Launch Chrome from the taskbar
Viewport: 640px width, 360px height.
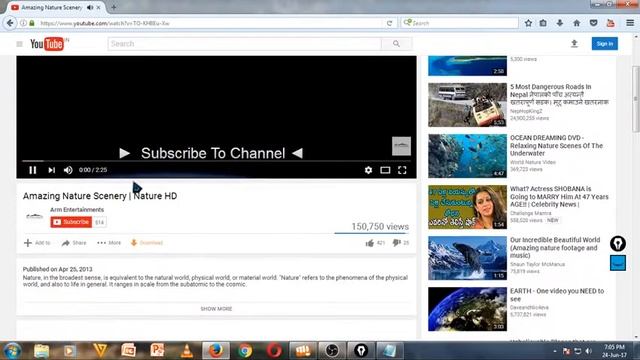click(x=245, y=351)
